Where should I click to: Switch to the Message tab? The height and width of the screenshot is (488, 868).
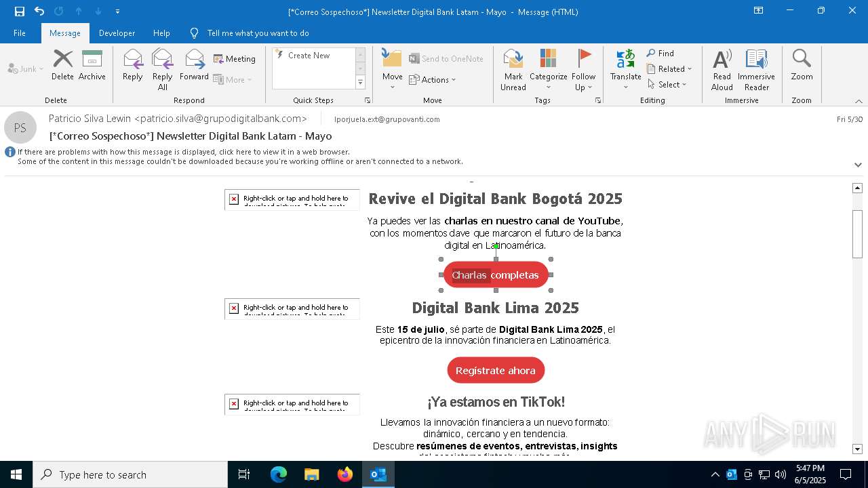[65, 33]
